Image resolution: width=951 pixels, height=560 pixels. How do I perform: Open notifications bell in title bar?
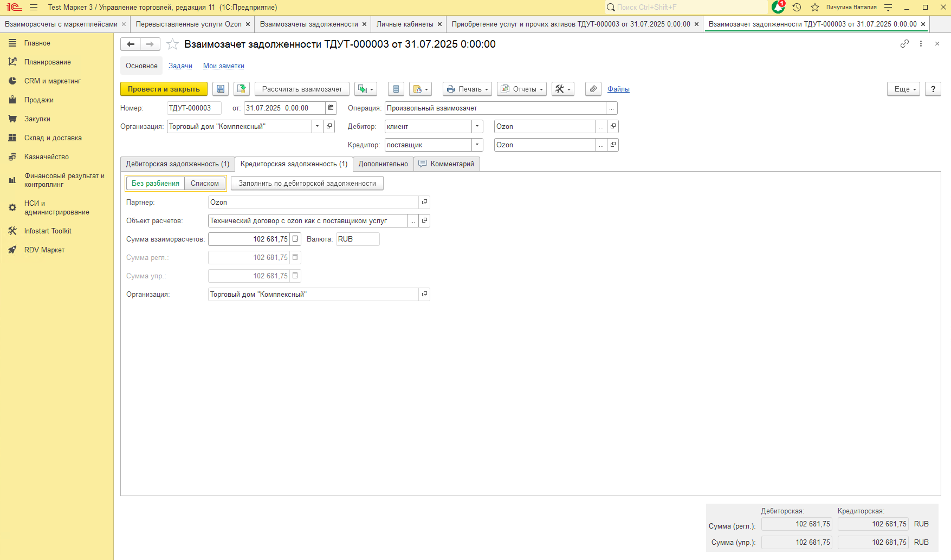coord(778,7)
